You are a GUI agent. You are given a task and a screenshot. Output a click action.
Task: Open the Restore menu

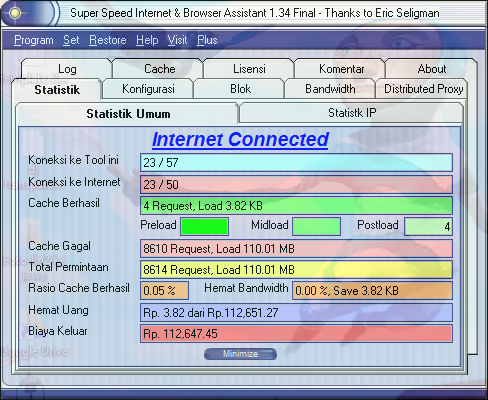tap(108, 40)
